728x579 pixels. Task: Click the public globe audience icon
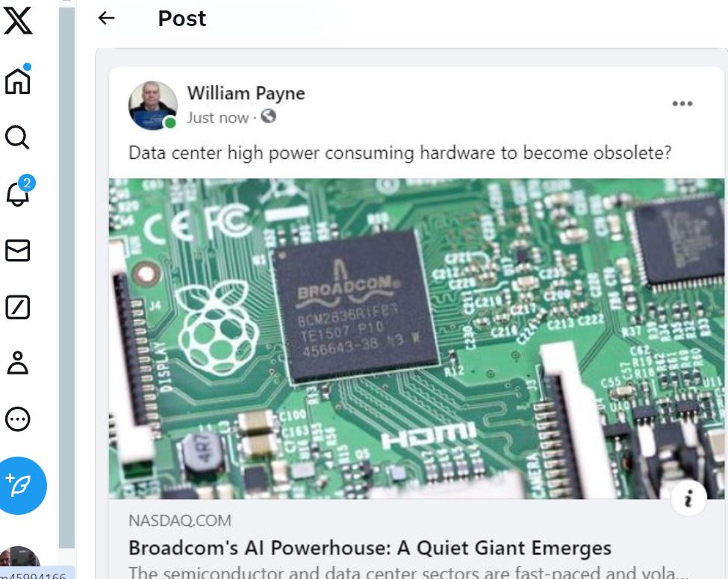click(268, 116)
